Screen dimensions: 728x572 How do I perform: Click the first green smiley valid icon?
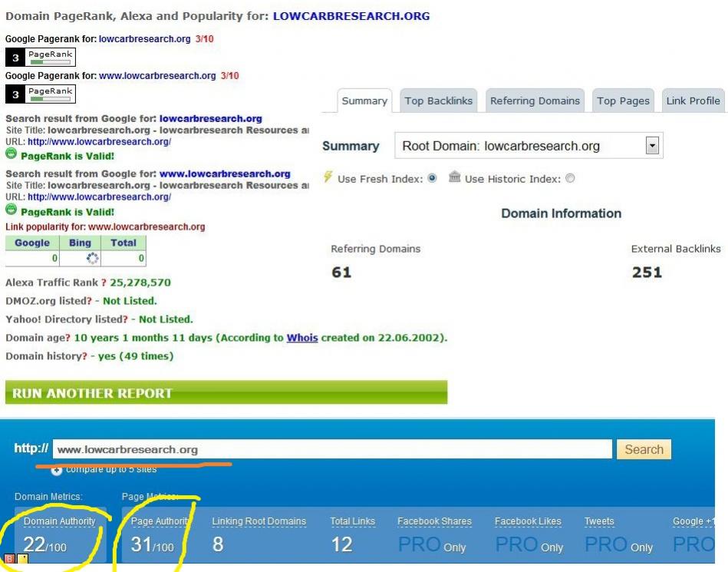[12, 154]
